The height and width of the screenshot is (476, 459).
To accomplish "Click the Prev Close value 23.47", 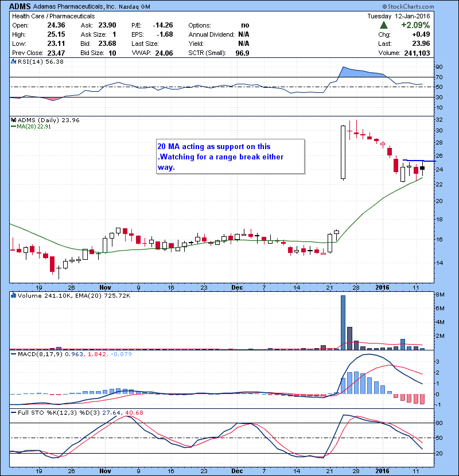I will [56, 53].
